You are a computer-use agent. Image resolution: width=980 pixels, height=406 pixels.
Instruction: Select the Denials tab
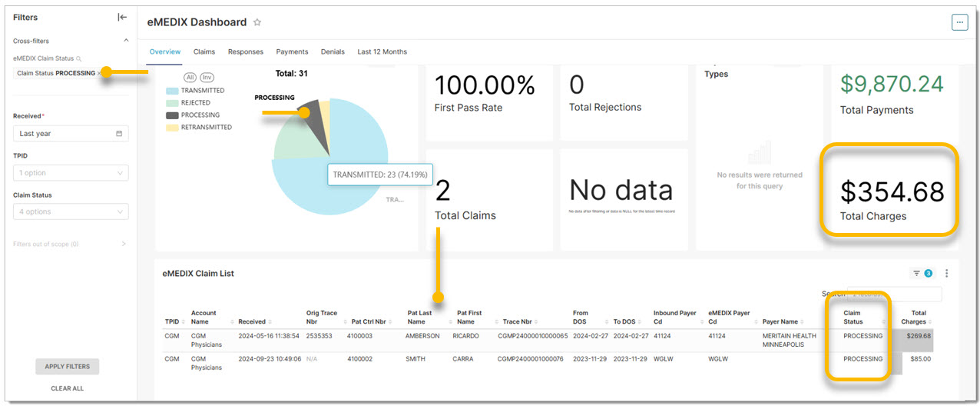coord(333,52)
